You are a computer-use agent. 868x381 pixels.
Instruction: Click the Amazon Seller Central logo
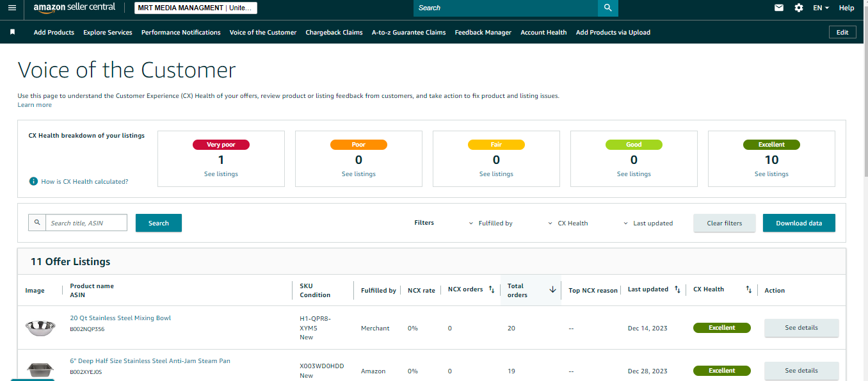point(74,8)
